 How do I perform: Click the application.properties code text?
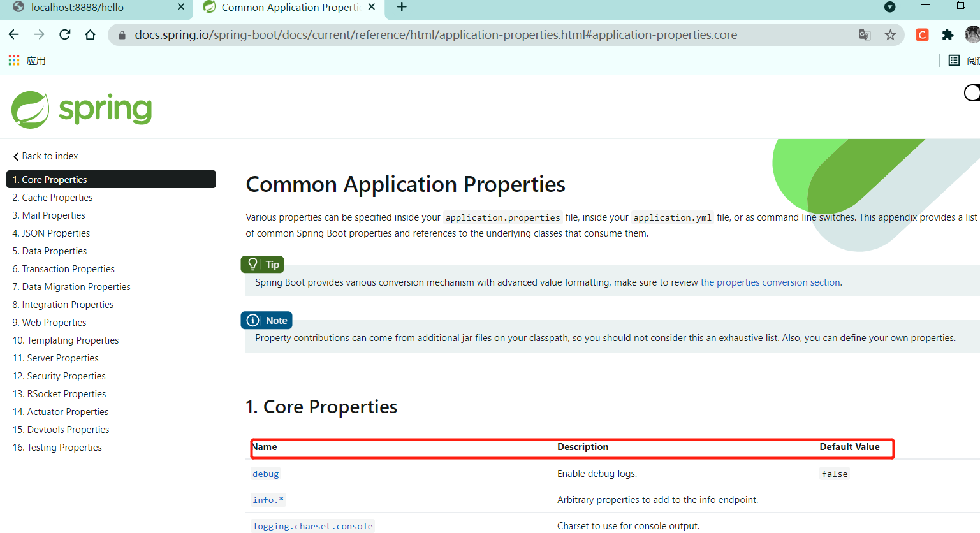point(502,217)
